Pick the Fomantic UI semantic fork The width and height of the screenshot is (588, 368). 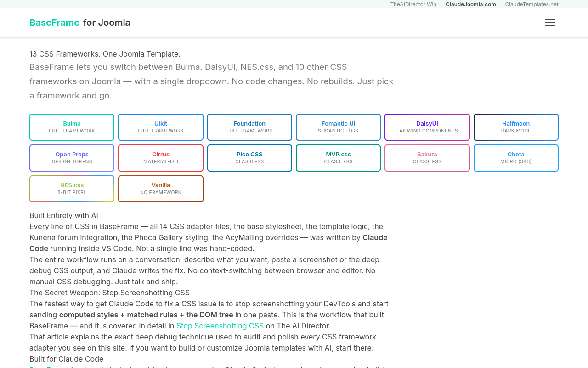coord(338,127)
